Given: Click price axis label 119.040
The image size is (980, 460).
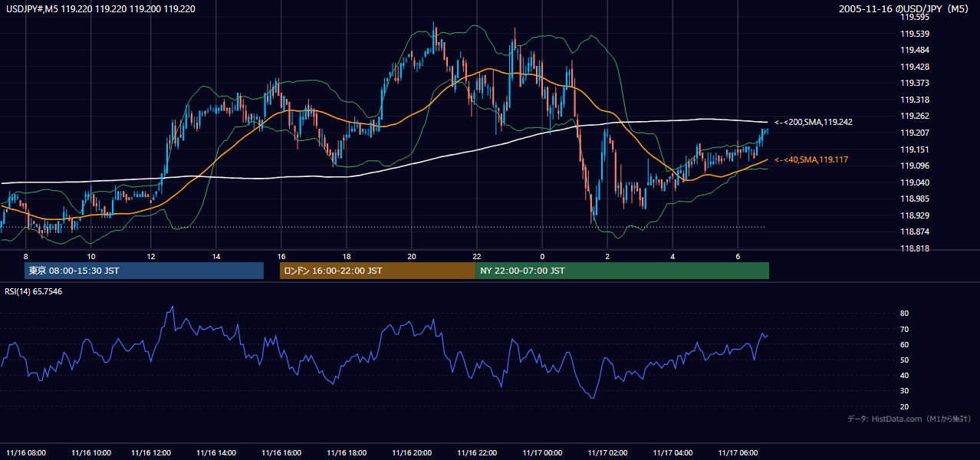Looking at the screenshot, I should pos(915,182).
